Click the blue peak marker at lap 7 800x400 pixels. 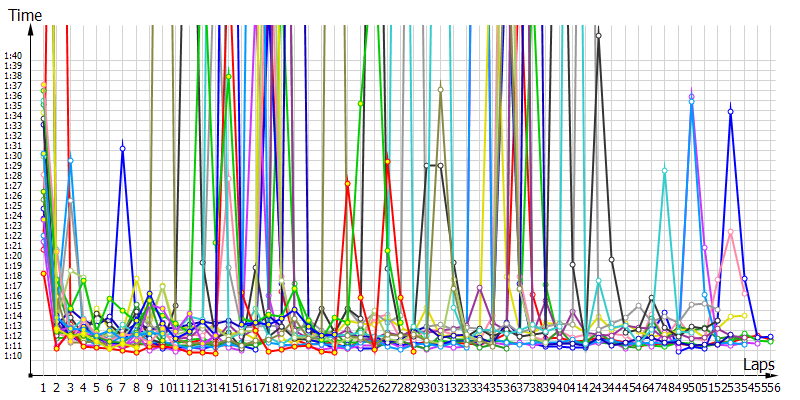122,148
